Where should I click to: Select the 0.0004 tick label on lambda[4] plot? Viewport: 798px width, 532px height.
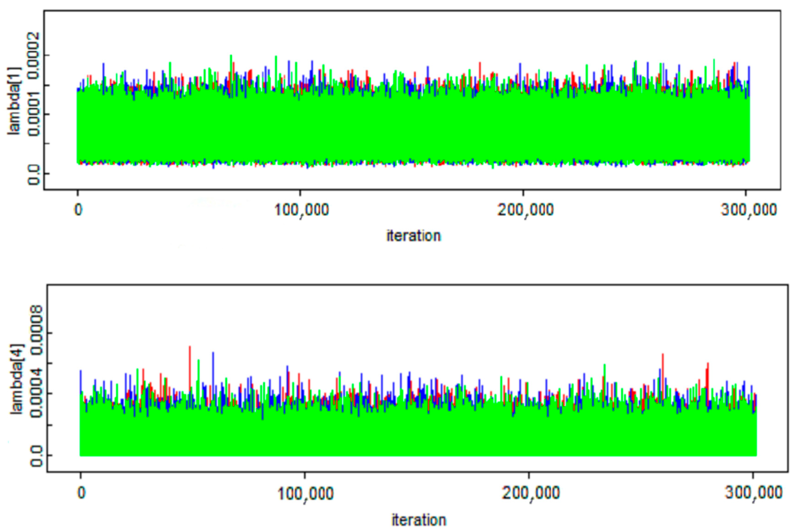tap(36, 394)
